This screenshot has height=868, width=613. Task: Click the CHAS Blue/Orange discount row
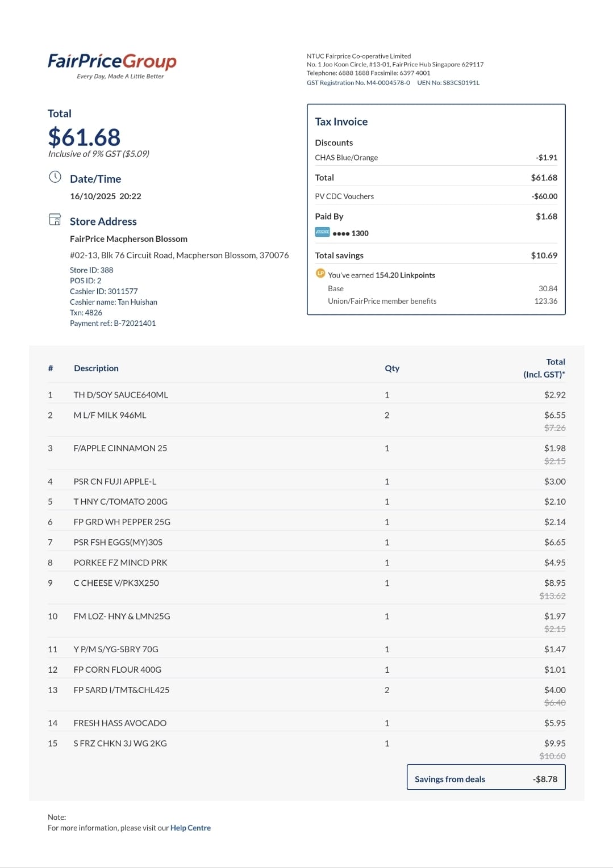[x=436, y=158]
